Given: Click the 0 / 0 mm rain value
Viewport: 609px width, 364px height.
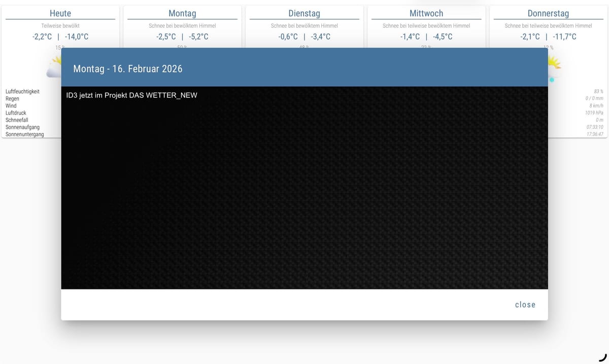Looking at the screenshot, I should (x=594, y=98).
